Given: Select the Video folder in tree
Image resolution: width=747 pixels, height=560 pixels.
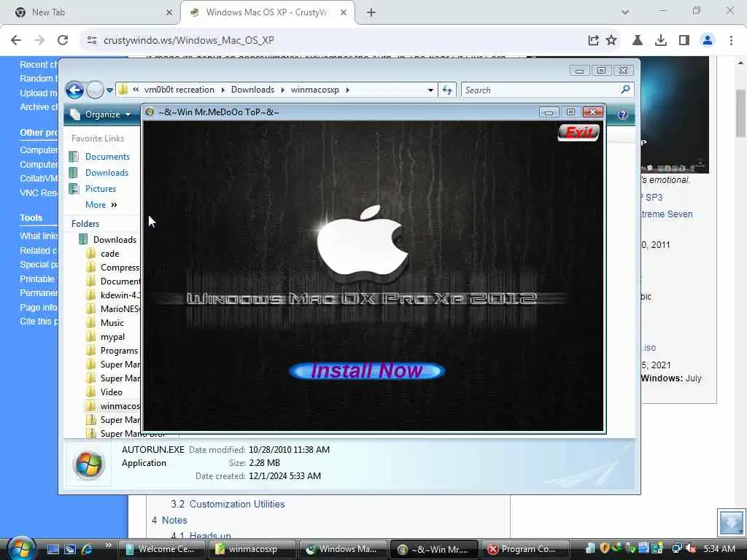Looking at the screenshot, I should click(x=111, y=392).
